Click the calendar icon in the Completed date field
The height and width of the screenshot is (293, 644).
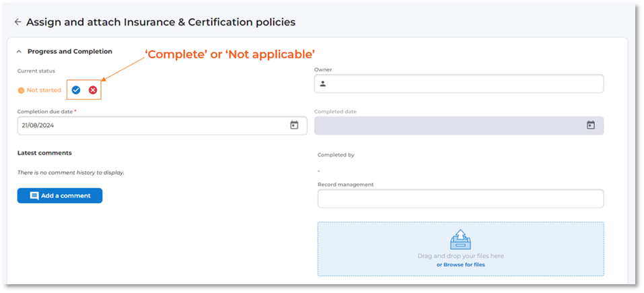(590, 125)
